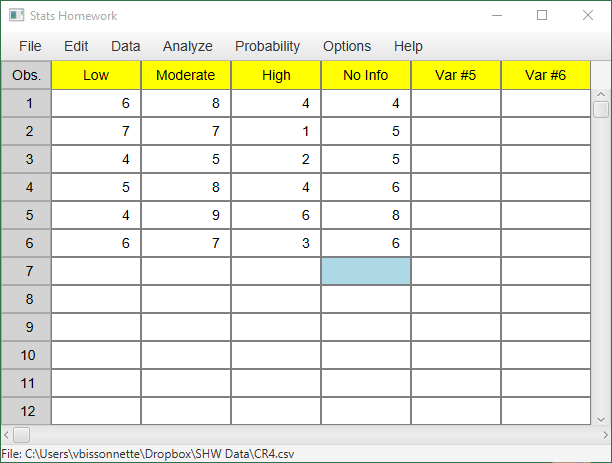Open the Help menu
The image size is (612, 463).
[x=408, y=46]
